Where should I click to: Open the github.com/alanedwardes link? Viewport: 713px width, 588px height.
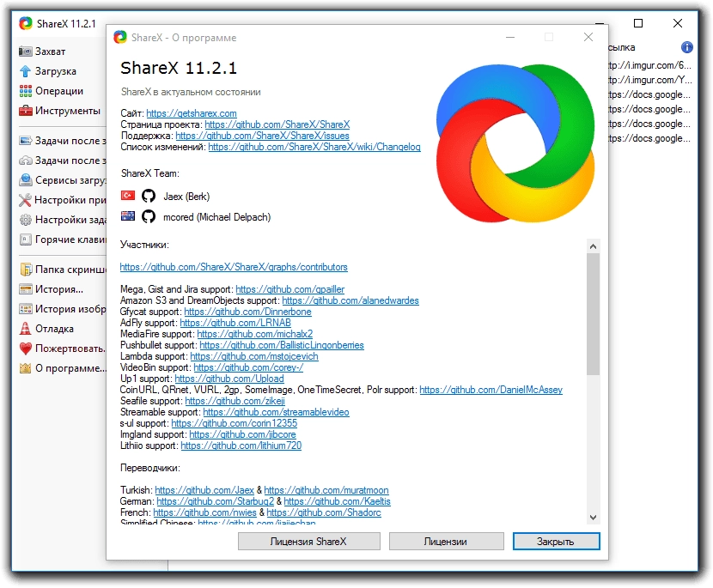pyautogui.click(x=350, y=300)
